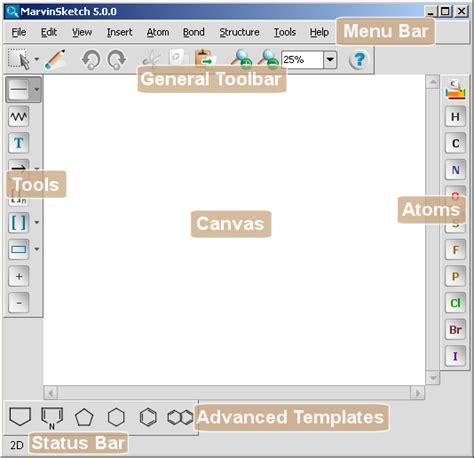
Task: Select the Bromine Br atom button
Action: pos(455,330)
